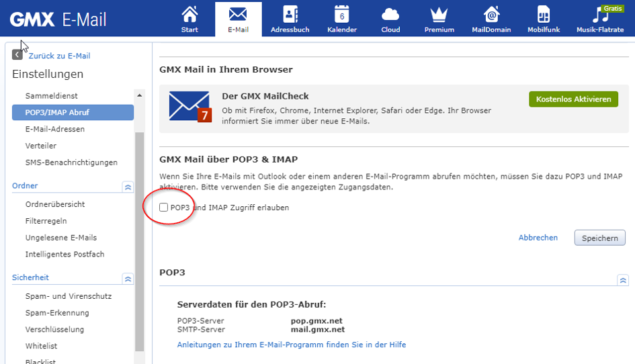Click the sidebar scroll-up arrow
Screen dimensions: 635x364
139,95
